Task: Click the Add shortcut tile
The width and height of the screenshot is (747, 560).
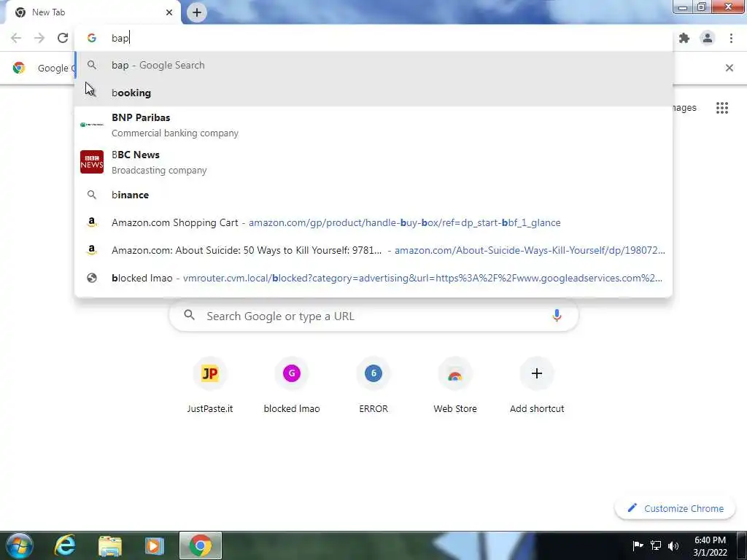Action: point(537,385)
